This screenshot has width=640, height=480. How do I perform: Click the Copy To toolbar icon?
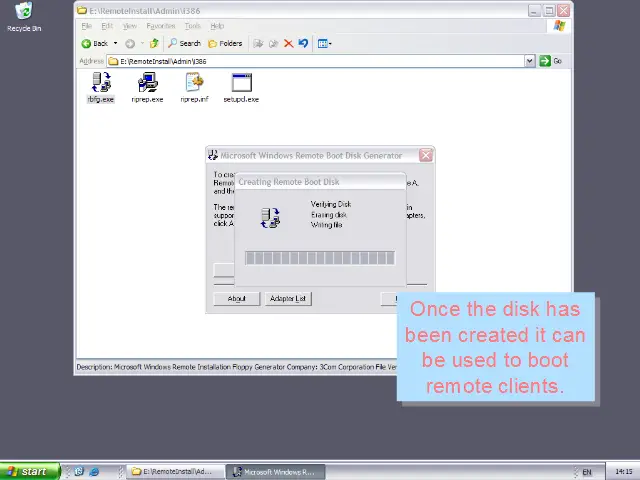(273, 43)
